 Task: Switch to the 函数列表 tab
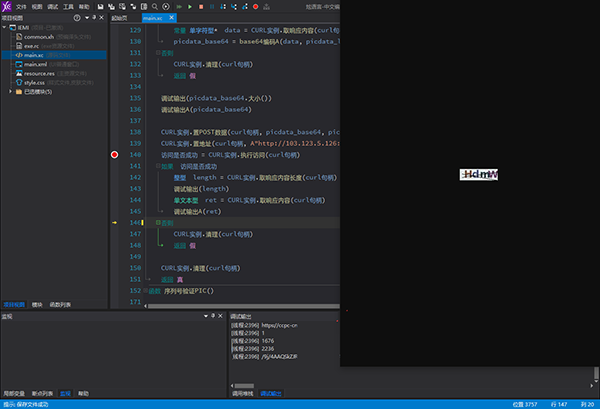[62, 303]
